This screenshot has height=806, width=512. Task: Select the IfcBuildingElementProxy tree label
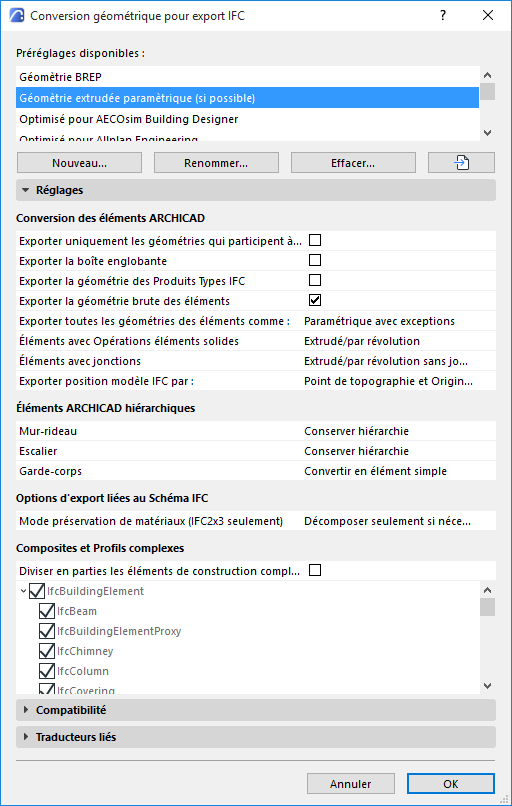tap(119, 631)
